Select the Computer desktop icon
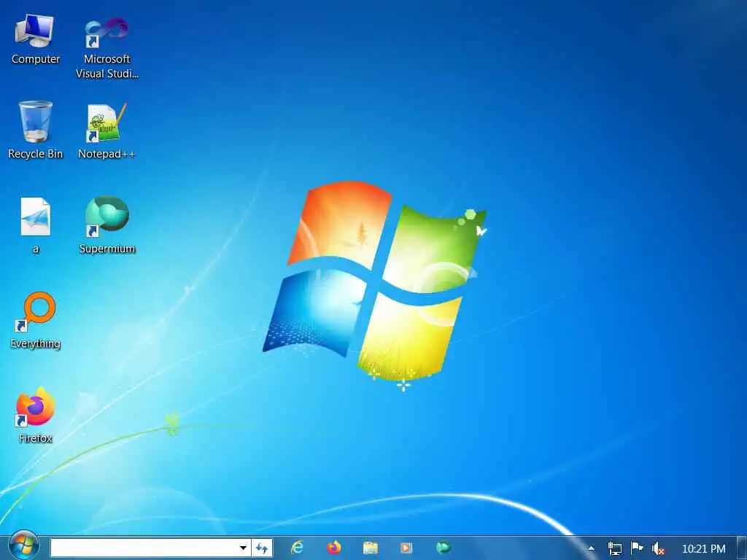This screenshot has height=560, width=747. pos(35,39)
